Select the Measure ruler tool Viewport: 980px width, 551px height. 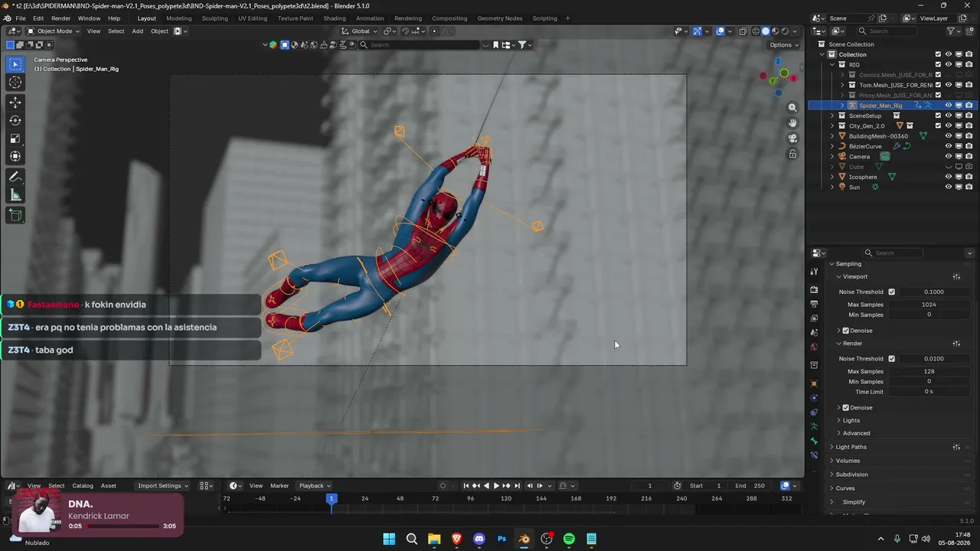pos(15,195)
